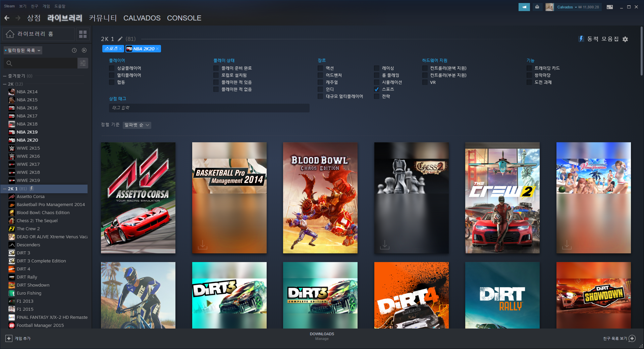The height and width of the screenshot is (349, 644).
Task: Click 친구 목록 보기 label
Action: click(615, 339)
